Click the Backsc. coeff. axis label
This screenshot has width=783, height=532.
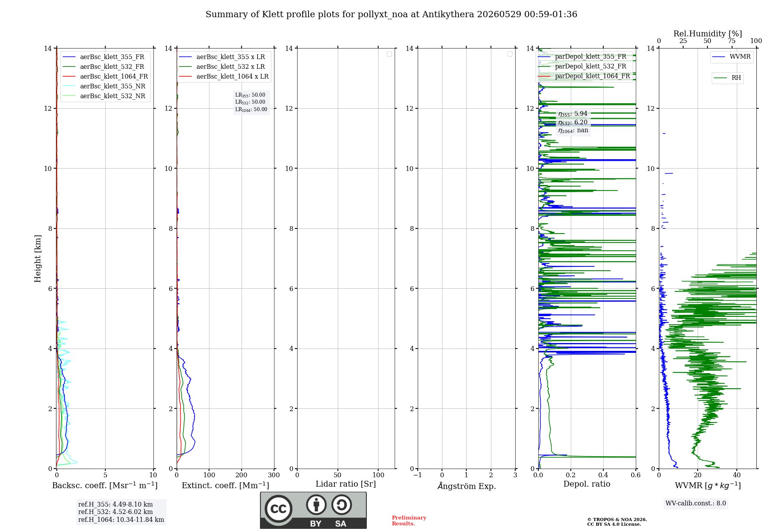tap(105, 485)
